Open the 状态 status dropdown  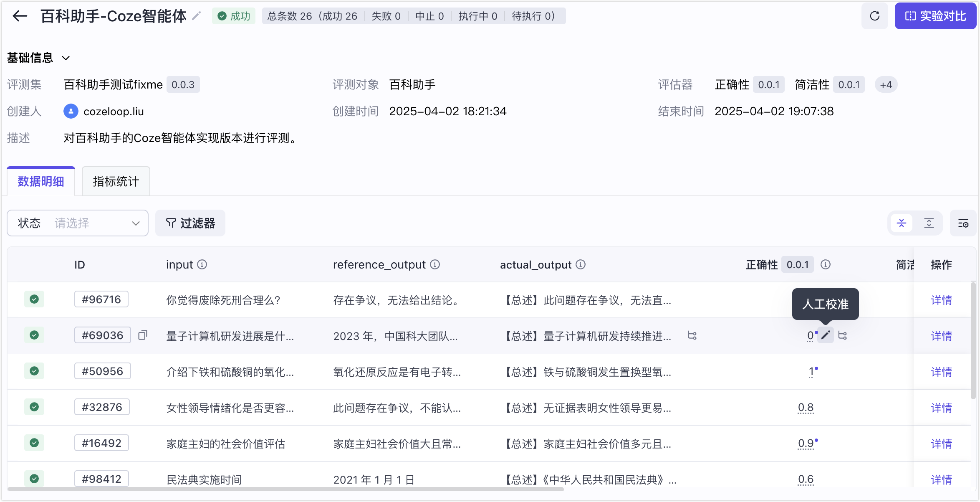78,223
